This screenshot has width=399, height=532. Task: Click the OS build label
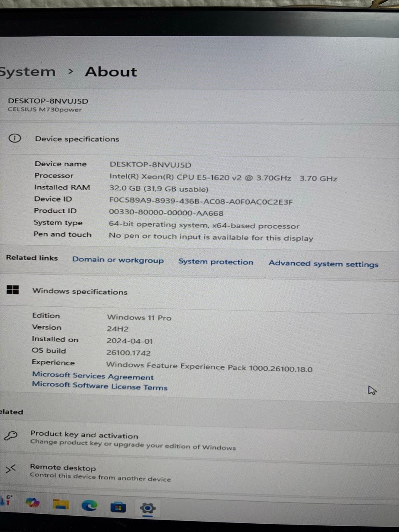[x=49, y=350]
